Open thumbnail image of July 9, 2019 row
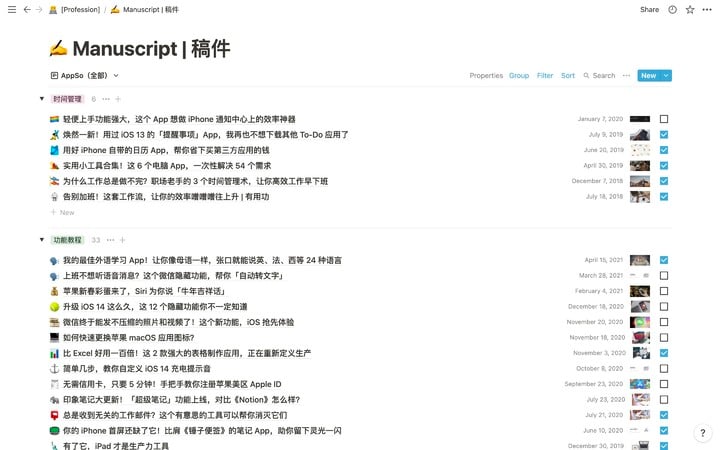Image resolution: width=720 pixels, height=450 pixels. (640, 135)
